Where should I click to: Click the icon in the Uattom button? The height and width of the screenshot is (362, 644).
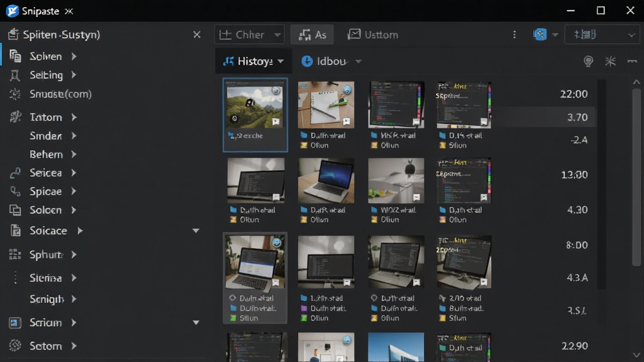[x=354, y=35]
